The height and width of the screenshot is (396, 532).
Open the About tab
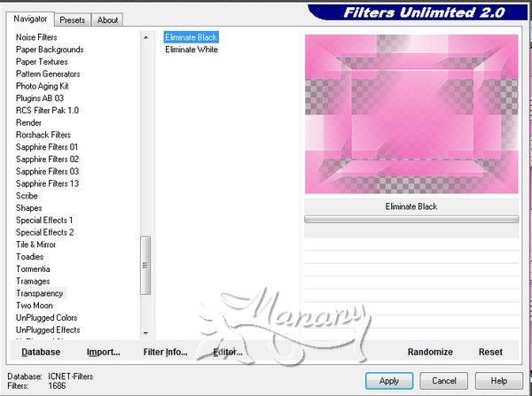[x=107, y=20]
